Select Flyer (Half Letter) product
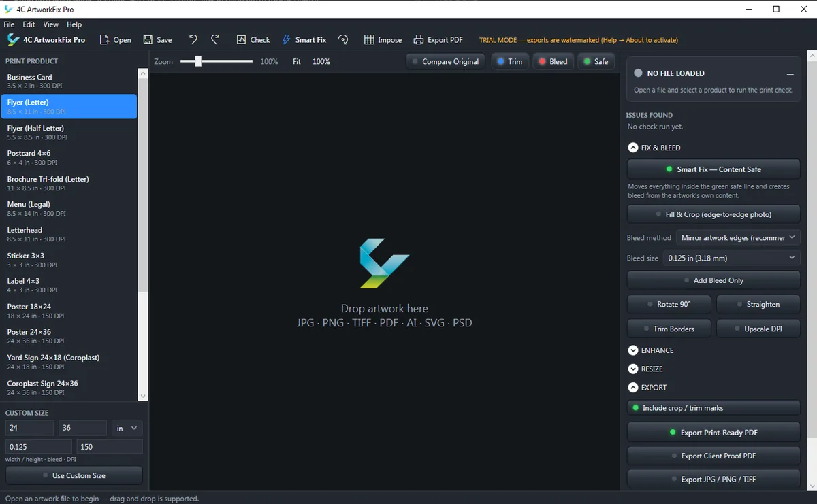 (69, 132)
